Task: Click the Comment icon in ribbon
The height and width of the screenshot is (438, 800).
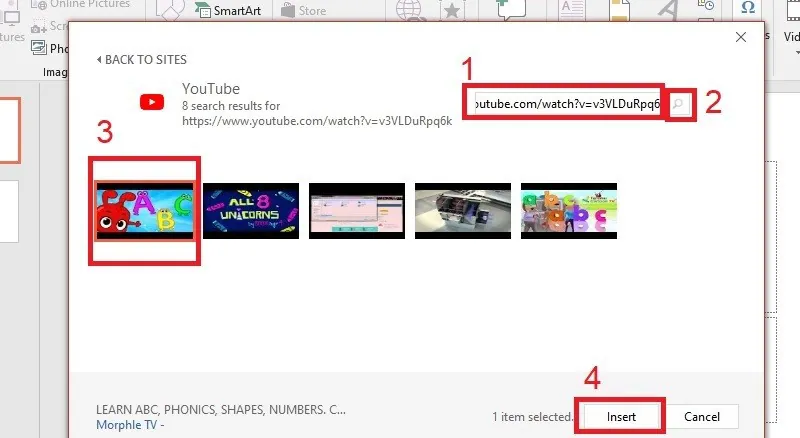Action: point(511,9)
